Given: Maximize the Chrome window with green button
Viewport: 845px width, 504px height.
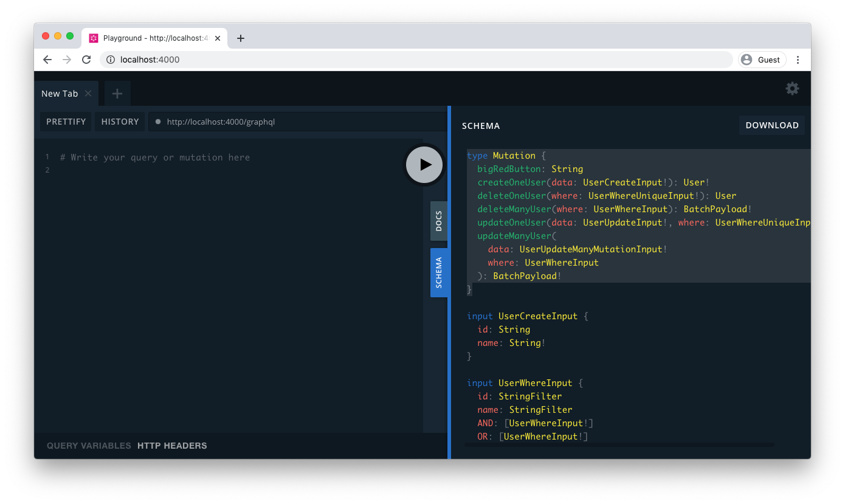Looking at the screenshot, I should [70, 36].
